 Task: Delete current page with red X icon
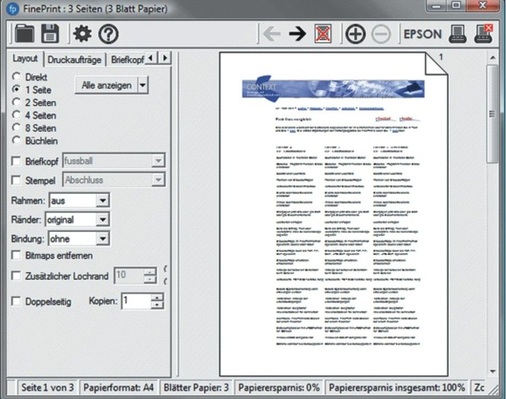click(323, 34)
